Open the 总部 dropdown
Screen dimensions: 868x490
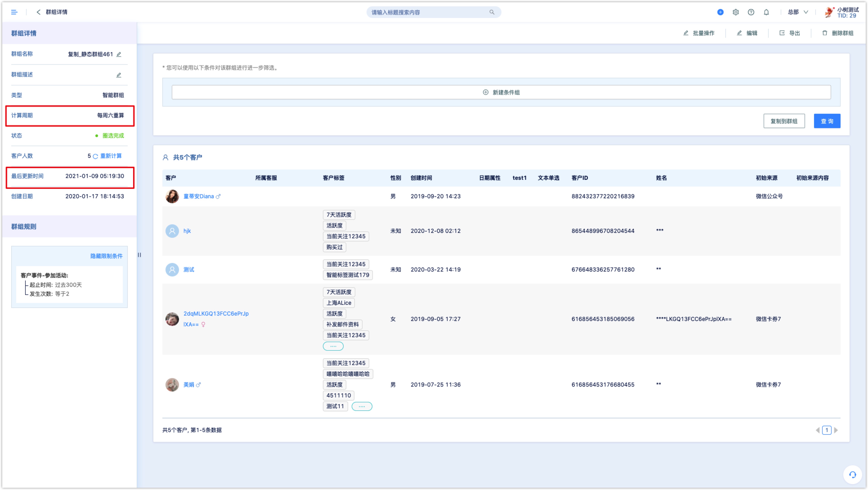click(x=798, y=12)
